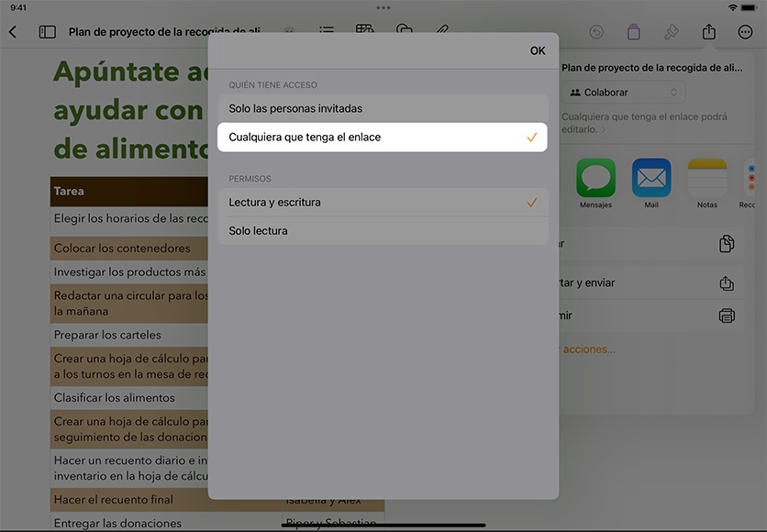Screen dimensions: 767x532
Task: Select Cualquiera que tenga el enlace
Action: tap(383, 138)
